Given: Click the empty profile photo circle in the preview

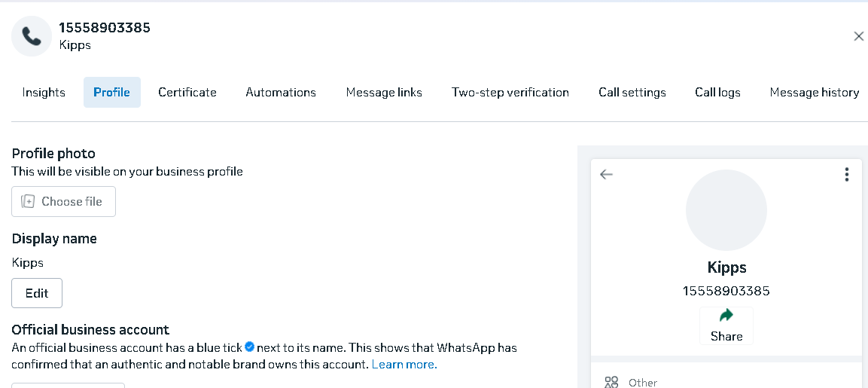Looking at the screenshot, I should pyautogui.click(x=726, y=210).
